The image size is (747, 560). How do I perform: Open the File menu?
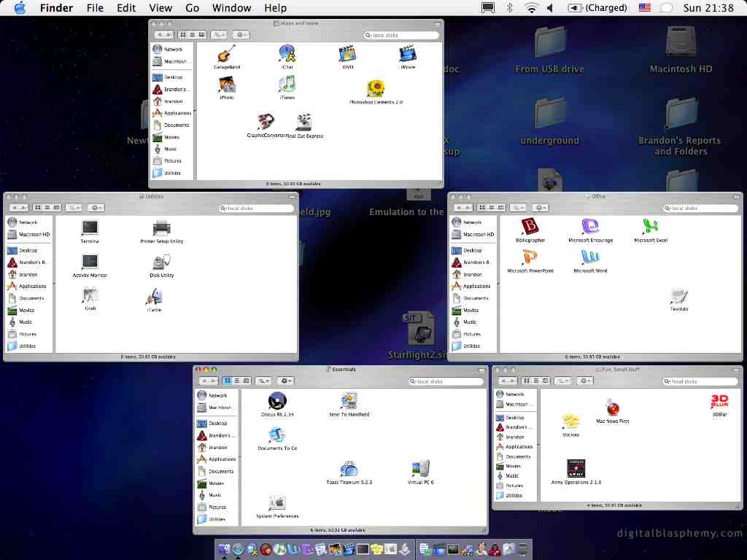click(x=95, y=8)
